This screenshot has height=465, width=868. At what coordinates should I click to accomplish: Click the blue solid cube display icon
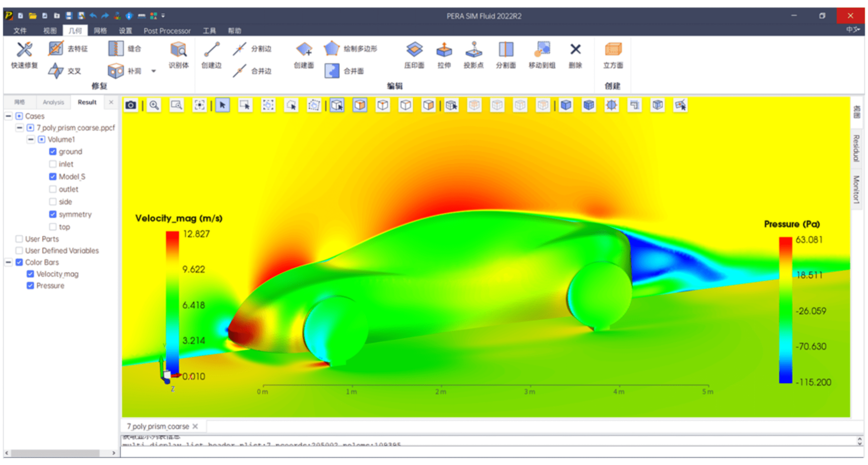tap(566, 105)
